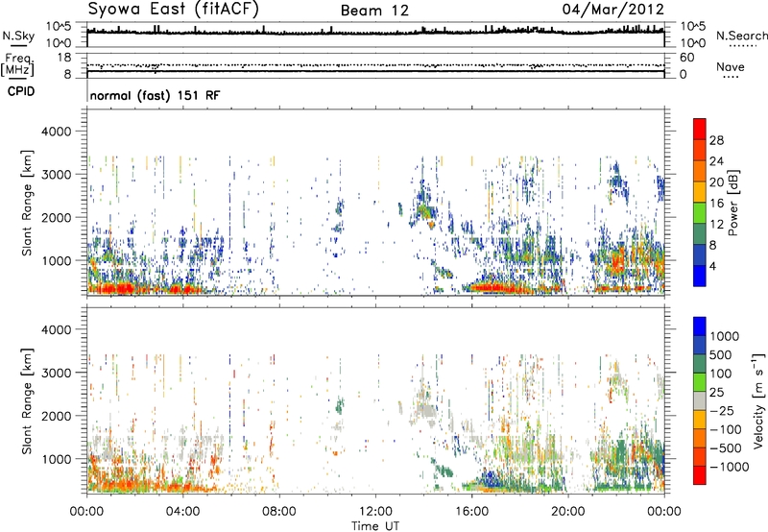
Task: Select the 'Beam 12' header text
Action: (374, 11)
